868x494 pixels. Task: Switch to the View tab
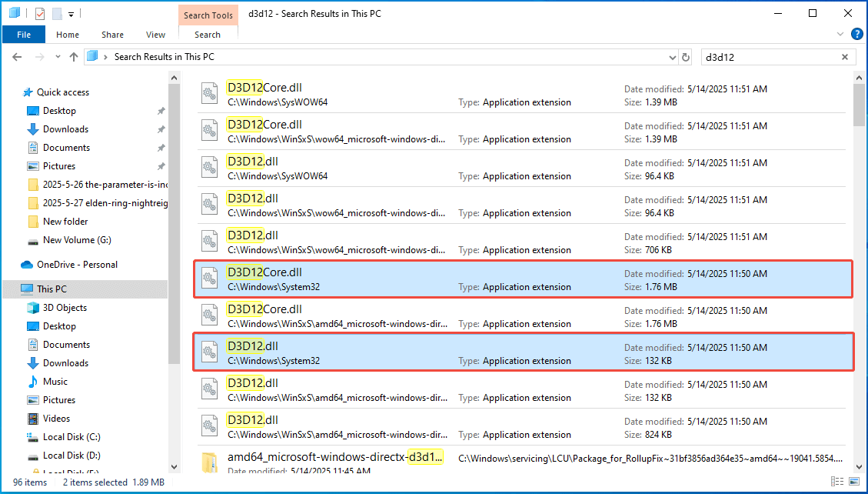[x=155, y=34]
